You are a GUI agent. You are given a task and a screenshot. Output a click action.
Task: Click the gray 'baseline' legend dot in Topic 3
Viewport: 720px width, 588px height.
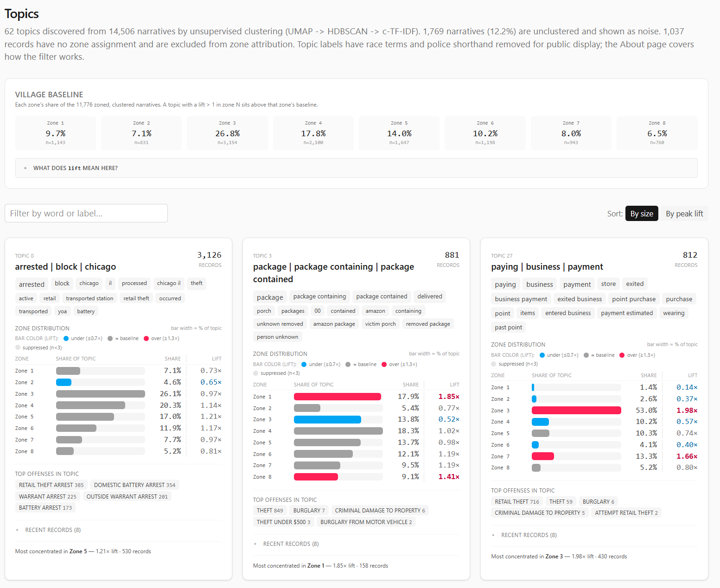click(348, 364)
